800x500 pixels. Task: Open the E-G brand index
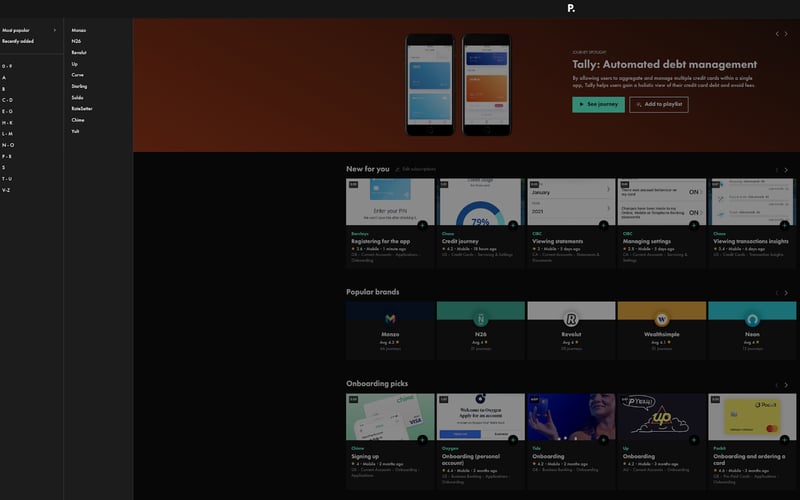coord(7,111)
